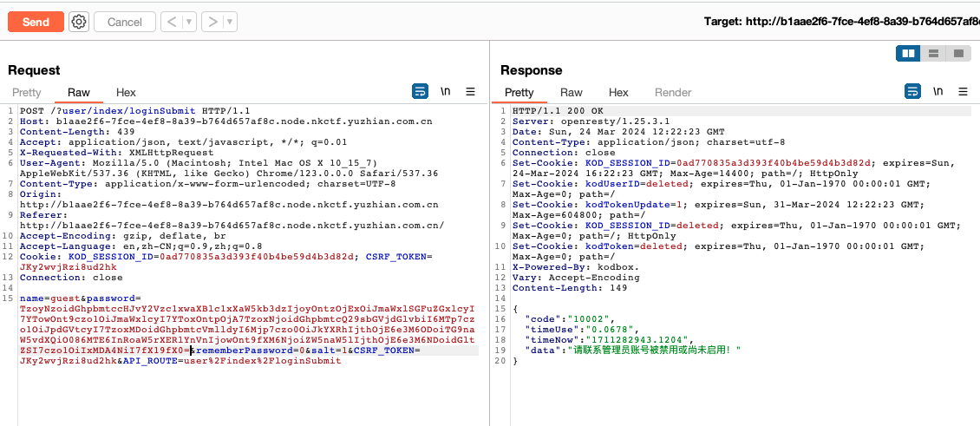Open the Repeater send settings gear
980x426 pixels.
coord(79,22)
